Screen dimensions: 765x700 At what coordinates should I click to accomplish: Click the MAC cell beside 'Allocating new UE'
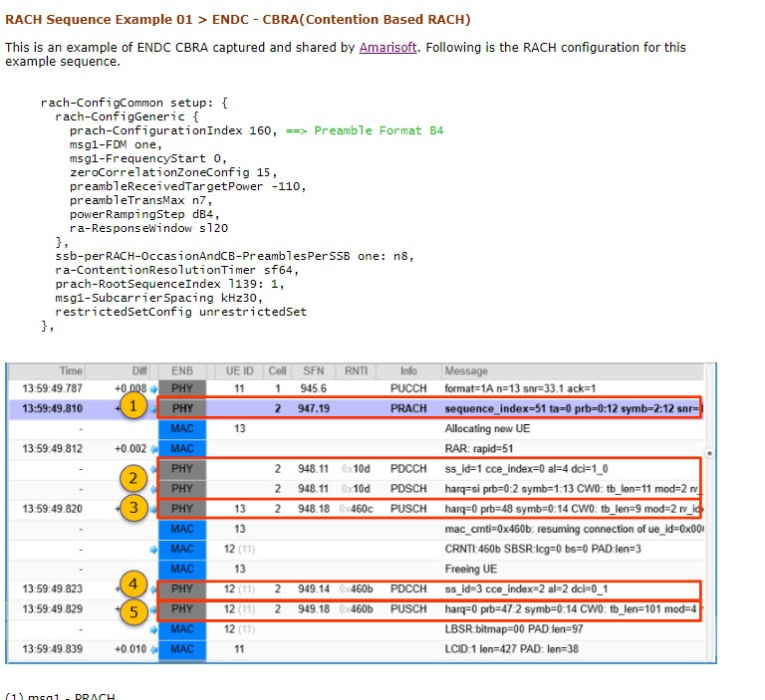pyautogui.click(x=181, y=426)
